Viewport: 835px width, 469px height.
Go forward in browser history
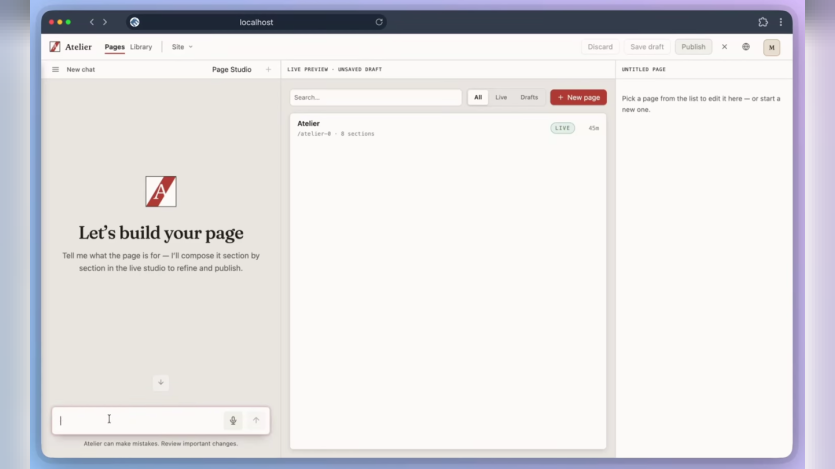[105, 22]
